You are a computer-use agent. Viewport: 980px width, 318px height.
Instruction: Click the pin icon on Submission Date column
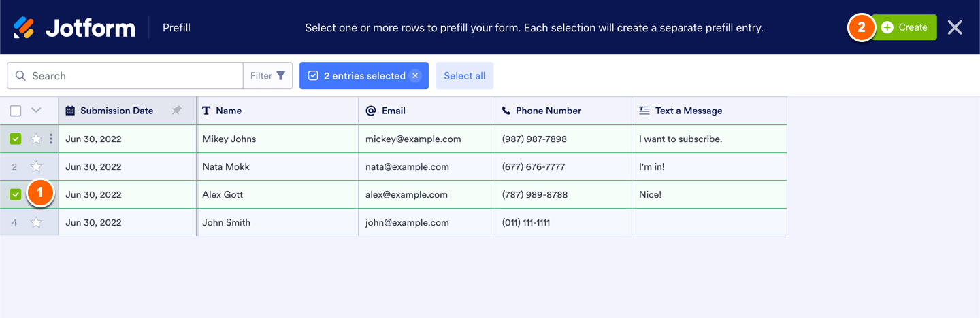coord(177,111)
